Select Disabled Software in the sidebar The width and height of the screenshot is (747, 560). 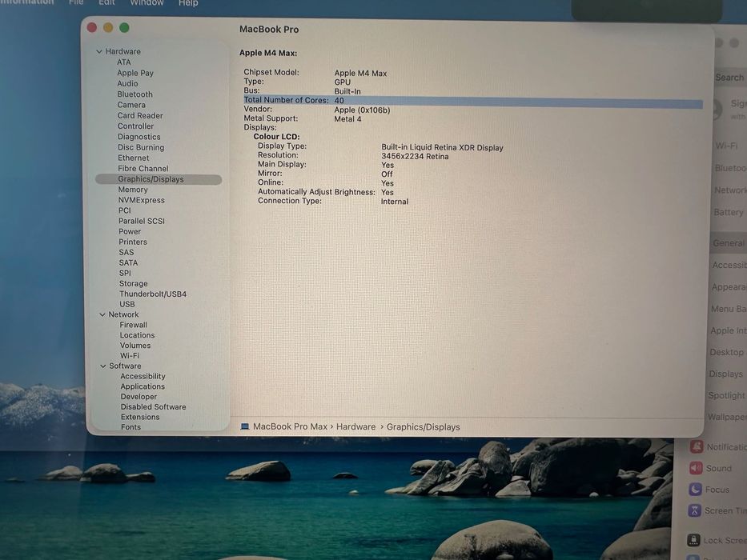(154, 407)
